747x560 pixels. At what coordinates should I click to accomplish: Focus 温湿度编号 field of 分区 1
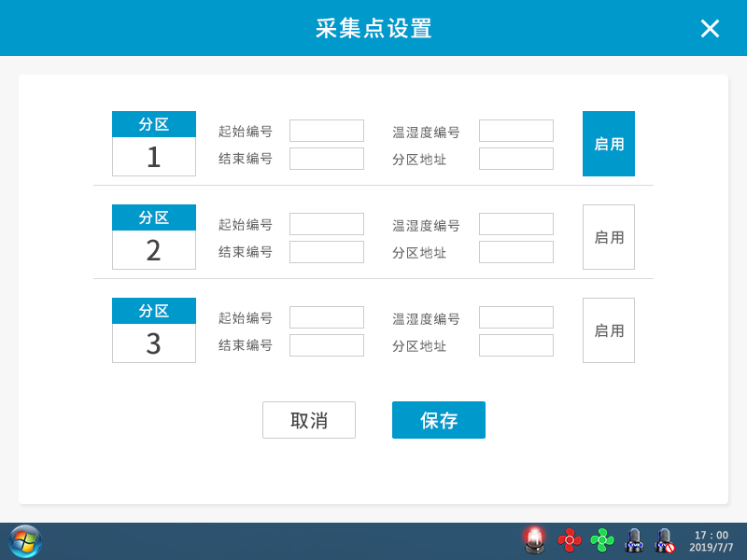[516, 131]
